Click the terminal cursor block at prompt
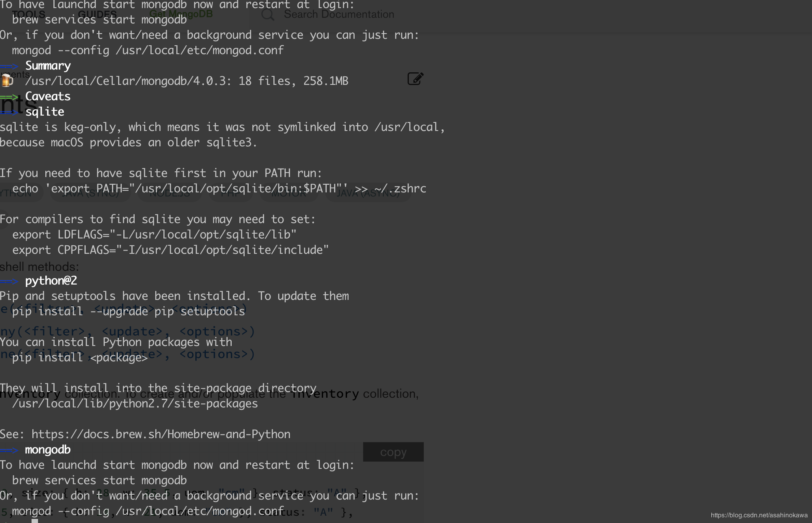 point(35,521)
